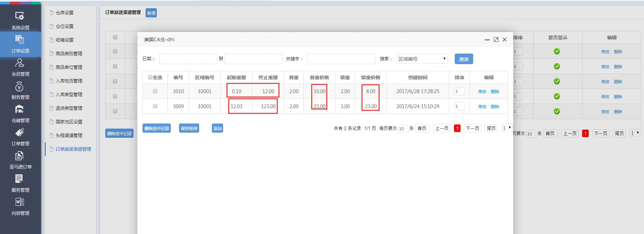Toggle the 全选 checkbox in dialog
The width and height of the screenshot is (644, 234).
pyautogui.click(x=150, y=77)
